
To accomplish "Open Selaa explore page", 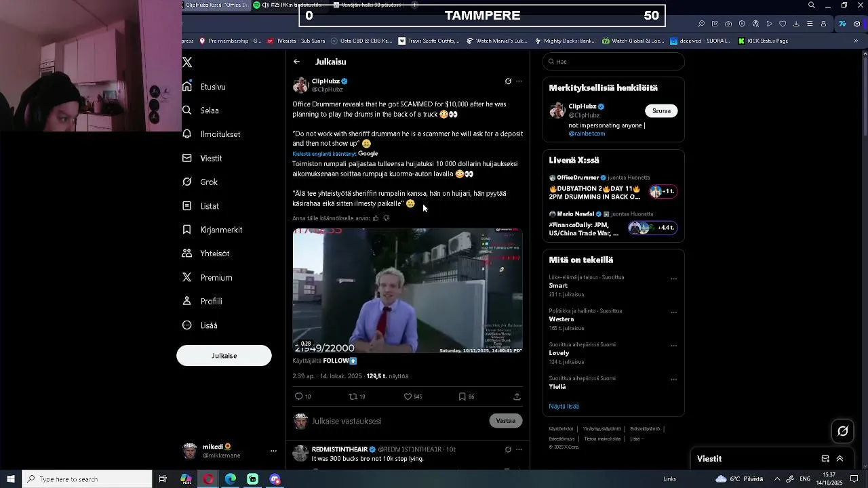I will [x=201, y=110].
